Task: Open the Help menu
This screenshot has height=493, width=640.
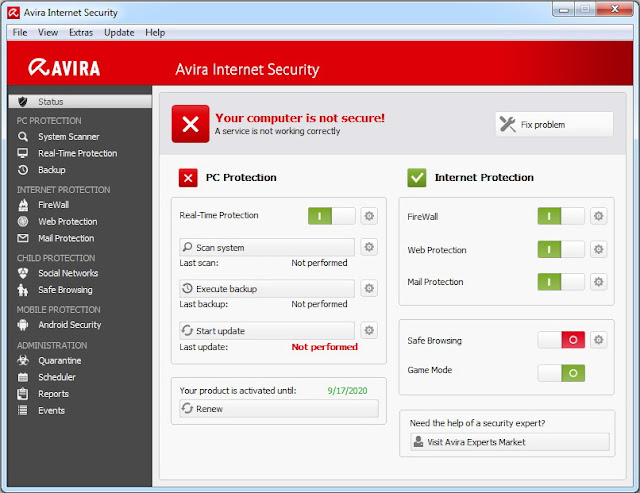Action: click(155, 33)
